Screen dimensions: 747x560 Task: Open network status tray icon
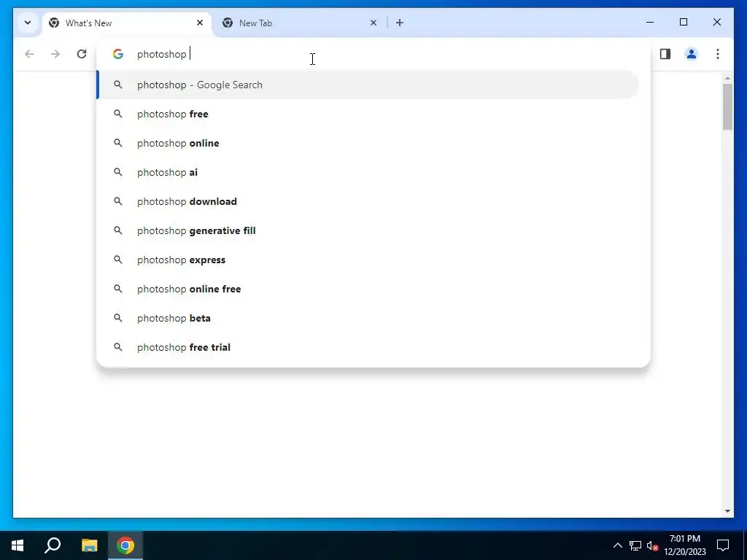pyautogui.click(x=635, y=545)
